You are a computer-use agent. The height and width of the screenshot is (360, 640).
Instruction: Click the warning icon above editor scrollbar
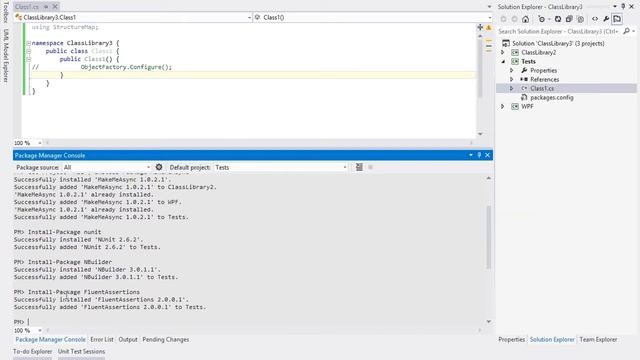coord(489,28)
